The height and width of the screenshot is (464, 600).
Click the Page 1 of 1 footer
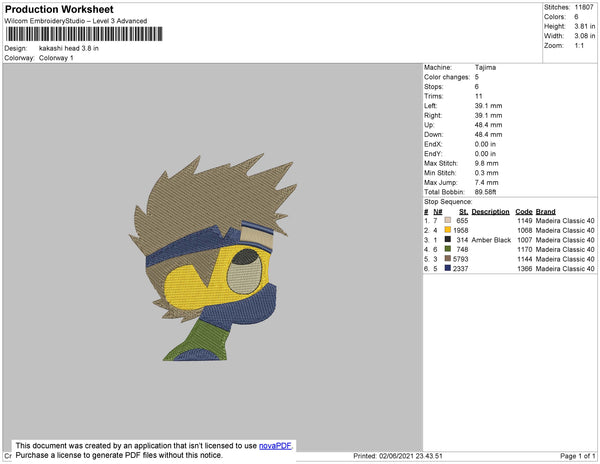click(x=577, y=456)
